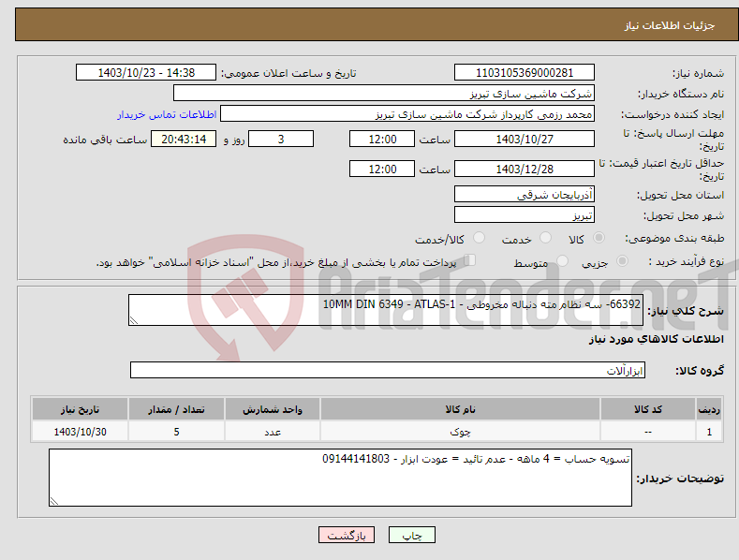
Task: Click the buyer organization name field
Action: [384, 94]
